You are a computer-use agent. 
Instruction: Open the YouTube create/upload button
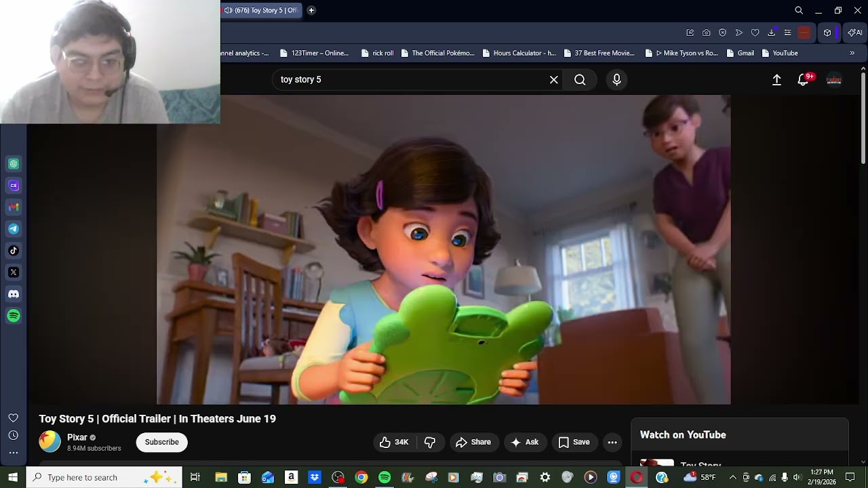point(777,80)
